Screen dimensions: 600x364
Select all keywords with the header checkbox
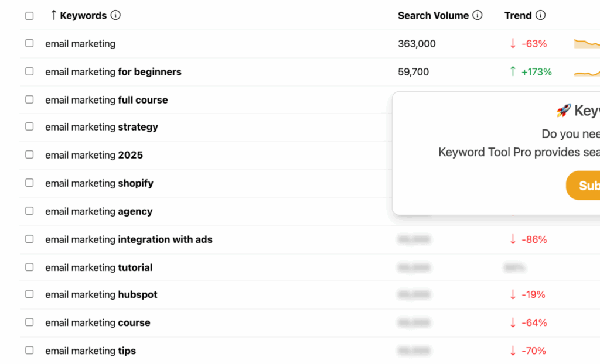pyautogui.click(x=29, y=16)
